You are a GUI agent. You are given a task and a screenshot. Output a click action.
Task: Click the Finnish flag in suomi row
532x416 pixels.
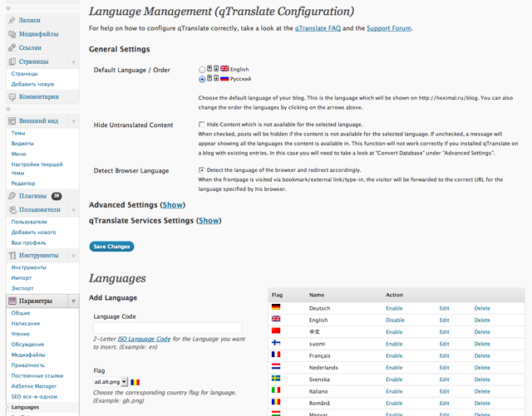coord(276,342)
